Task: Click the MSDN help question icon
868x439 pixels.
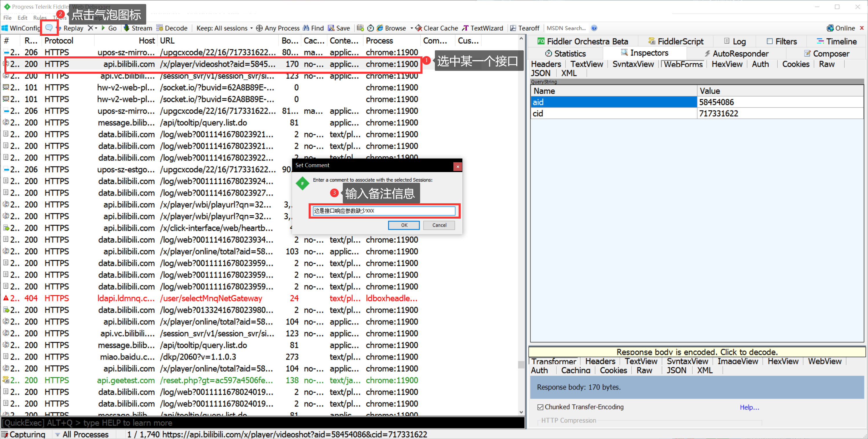Action: point(594,28)
